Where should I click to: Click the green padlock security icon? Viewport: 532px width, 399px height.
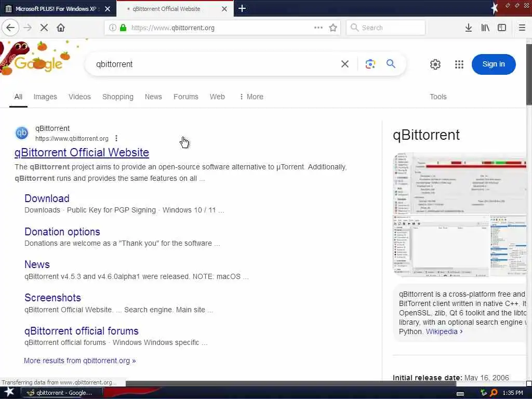click(124, 28)
